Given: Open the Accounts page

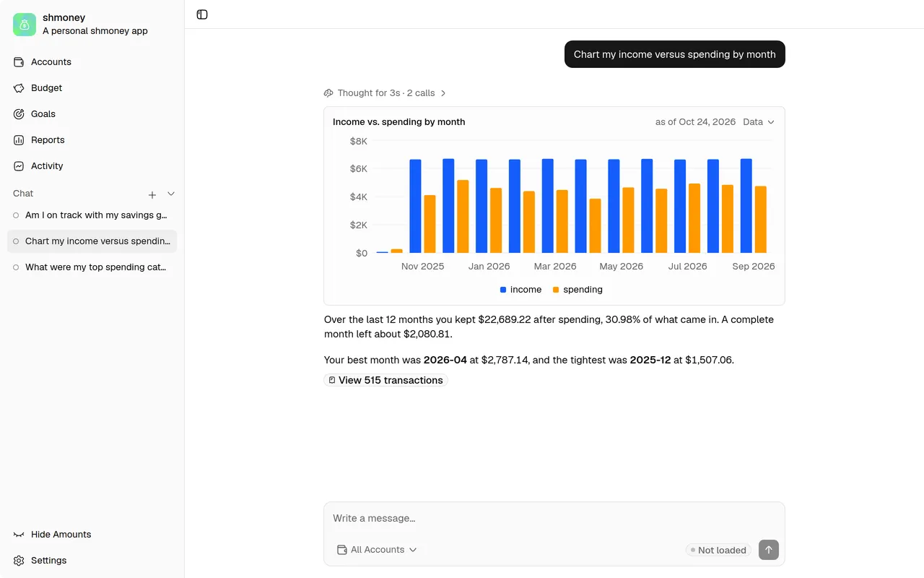Looking at the screenshot, I should coord(92,62).
